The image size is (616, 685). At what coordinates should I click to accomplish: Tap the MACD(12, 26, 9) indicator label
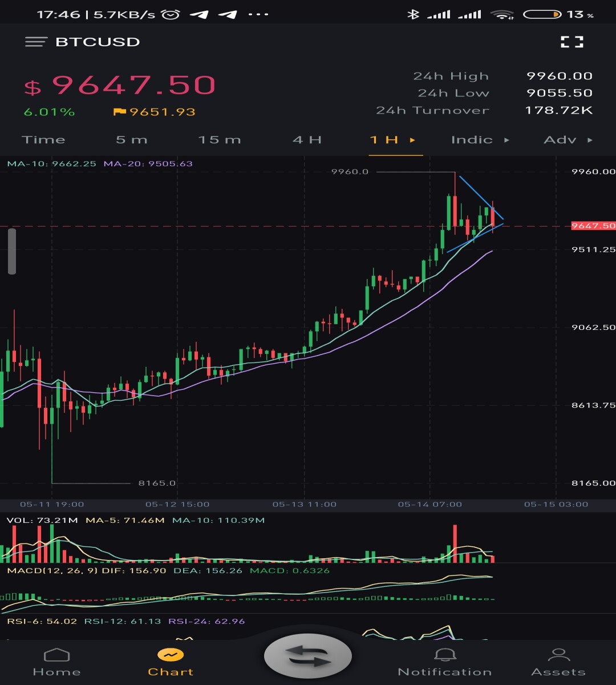(x=51, y=570)
